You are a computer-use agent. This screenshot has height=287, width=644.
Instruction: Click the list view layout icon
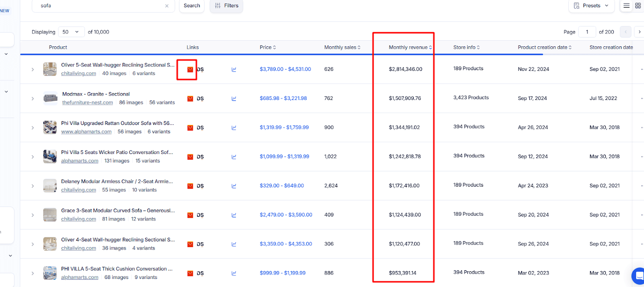[626, 6]
